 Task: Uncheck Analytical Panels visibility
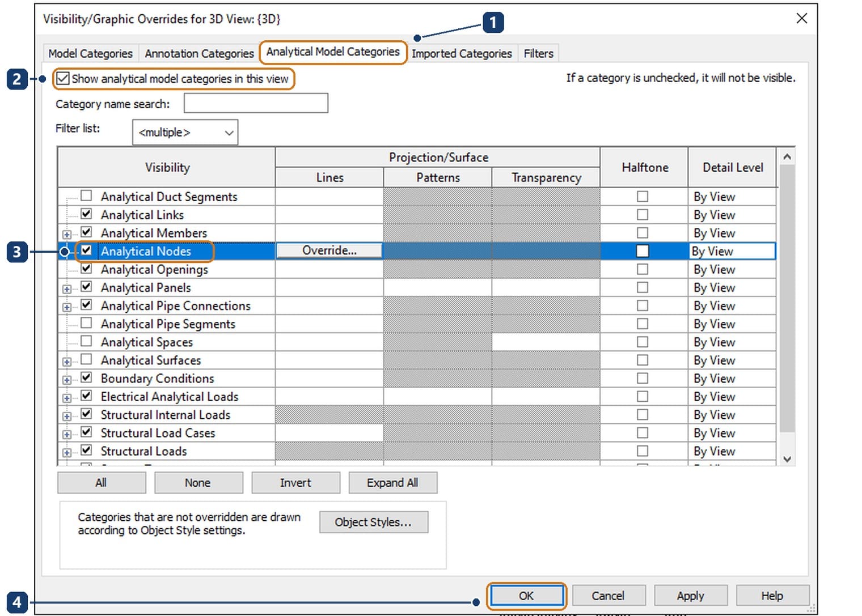(x=86, y=287)
